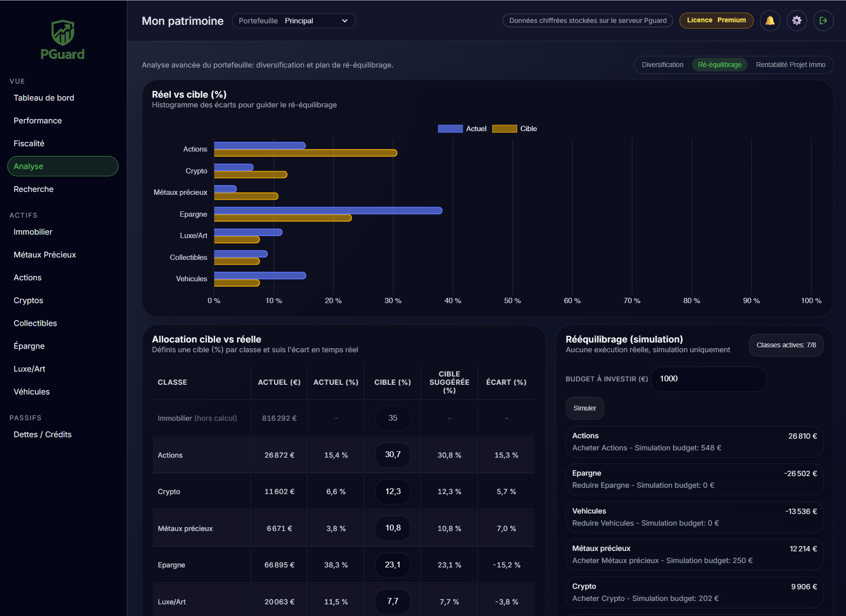
Task: Edit the Actions cible percentage field
Action: coord(392,455)
